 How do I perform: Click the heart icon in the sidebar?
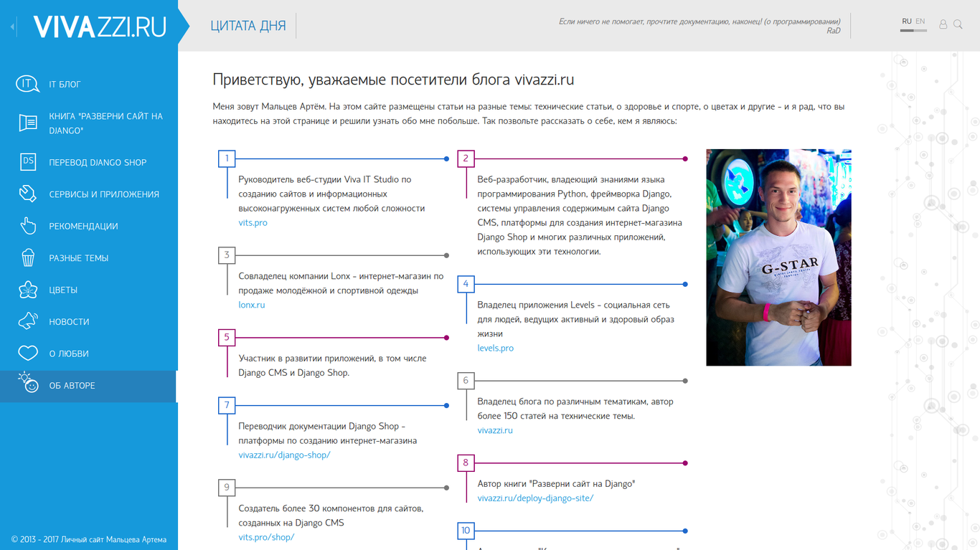[27, 354]
